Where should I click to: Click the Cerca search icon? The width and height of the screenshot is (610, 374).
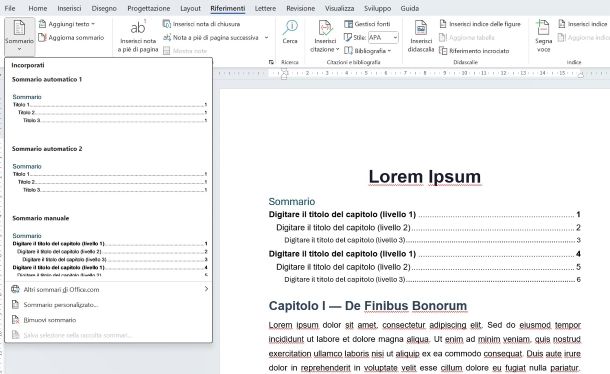click(x=290, y=27)
